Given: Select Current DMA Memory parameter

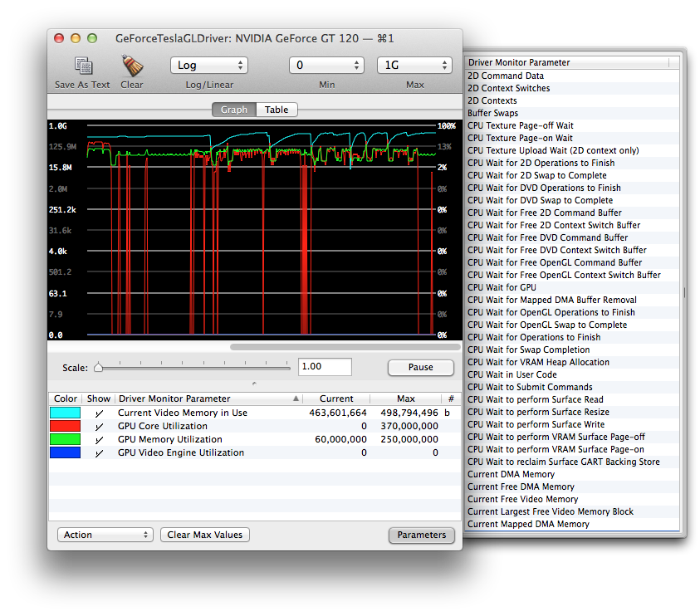Looking at the screenshot, I should point(572,475).
